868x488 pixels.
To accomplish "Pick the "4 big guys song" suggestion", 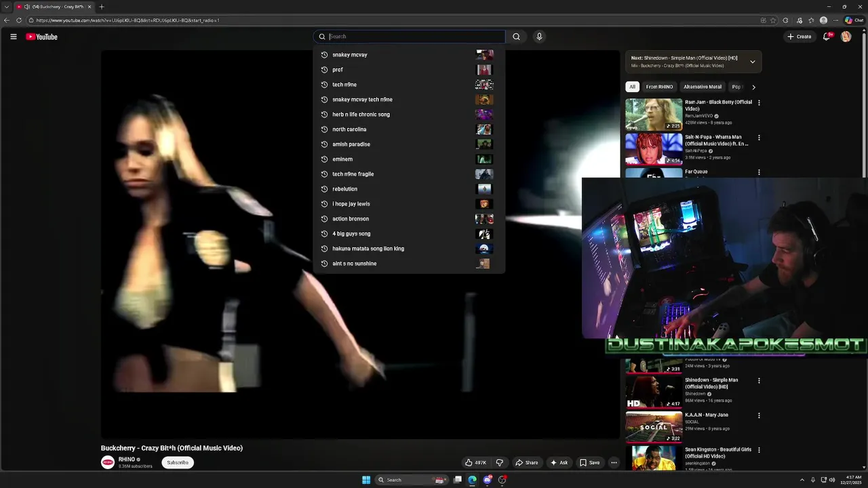I will 409,234.
